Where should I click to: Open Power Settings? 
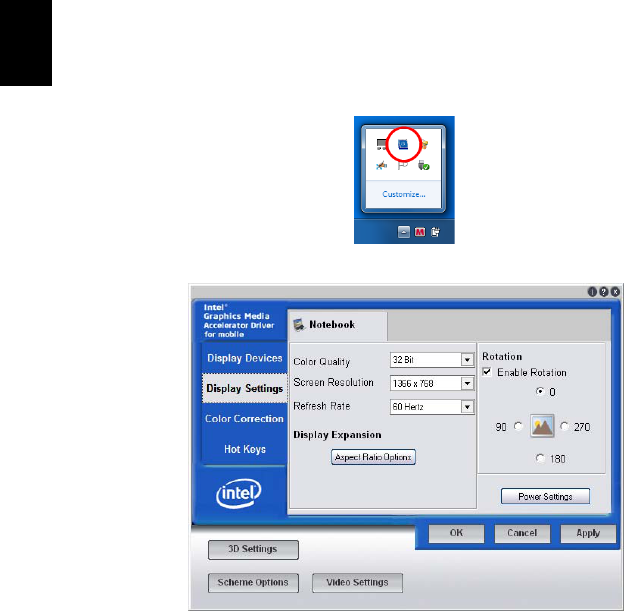tap(545, 496)
